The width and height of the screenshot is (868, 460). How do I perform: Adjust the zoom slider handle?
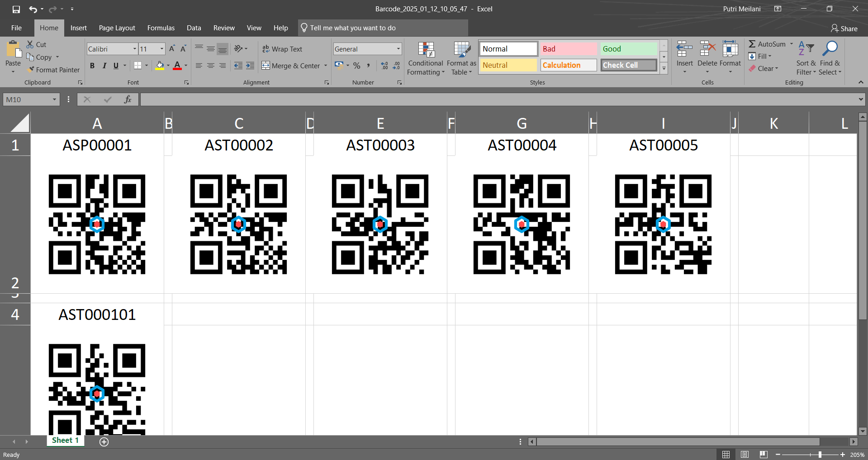[x=820, y=455]
